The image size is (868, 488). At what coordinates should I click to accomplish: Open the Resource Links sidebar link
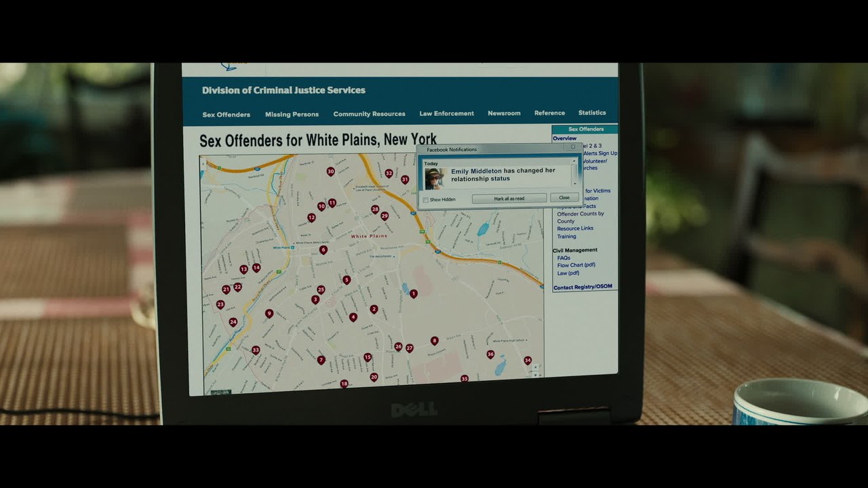coord(575,228)
